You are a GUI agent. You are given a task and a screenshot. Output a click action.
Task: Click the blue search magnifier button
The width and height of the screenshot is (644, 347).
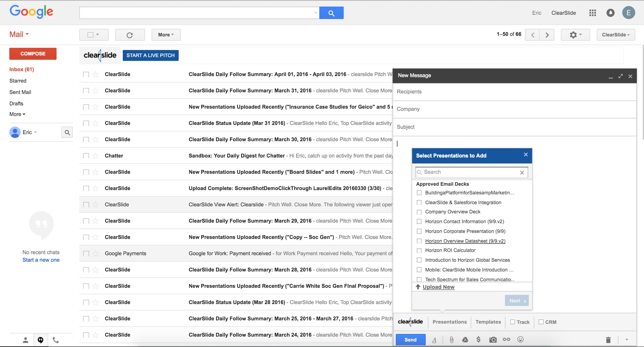click(331, 13)
